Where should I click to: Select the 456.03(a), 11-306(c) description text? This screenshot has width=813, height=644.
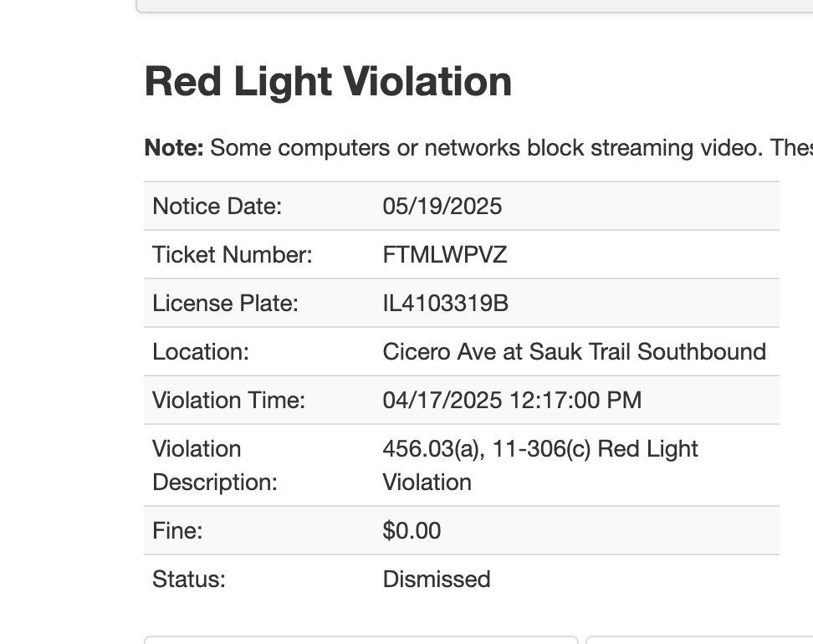tap(540, 449)
